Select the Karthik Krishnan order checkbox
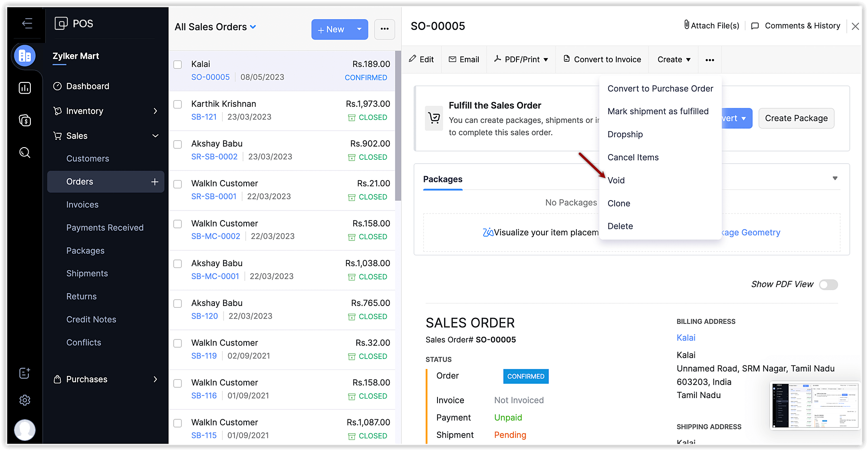This screenshot has width=868, height=451. click(178, 105)
